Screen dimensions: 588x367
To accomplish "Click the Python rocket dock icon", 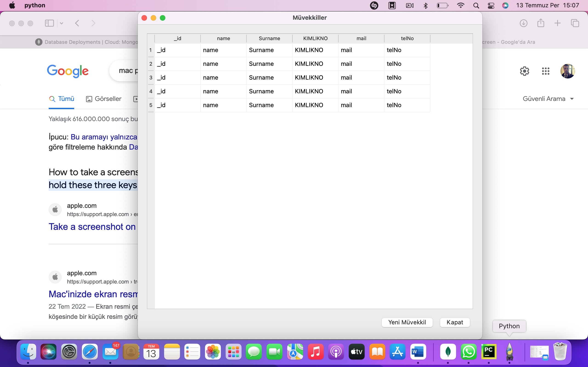I will click(509, 352).
